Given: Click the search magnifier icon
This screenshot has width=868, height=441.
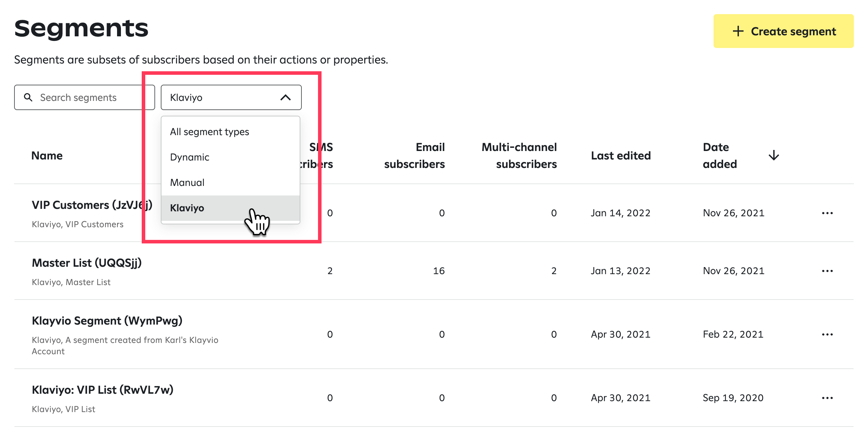Looking at the screenshot, I should (28, 97).
